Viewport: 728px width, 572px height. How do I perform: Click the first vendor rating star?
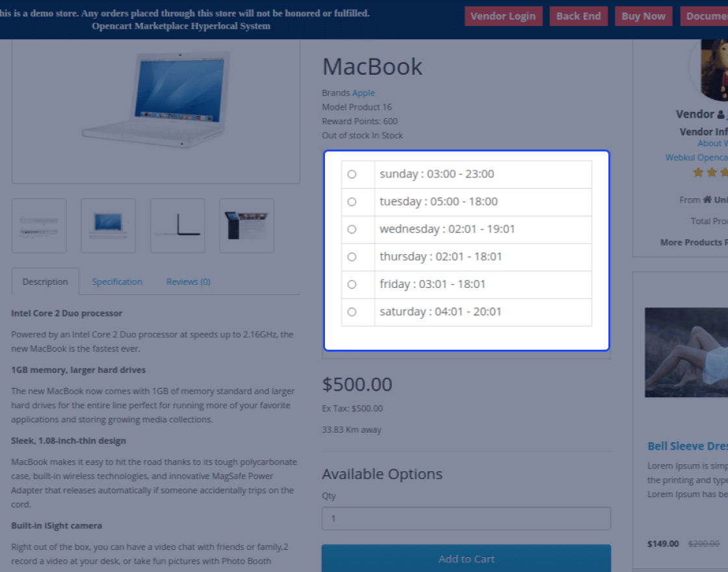pyautogui.click(x=698, y=173)
